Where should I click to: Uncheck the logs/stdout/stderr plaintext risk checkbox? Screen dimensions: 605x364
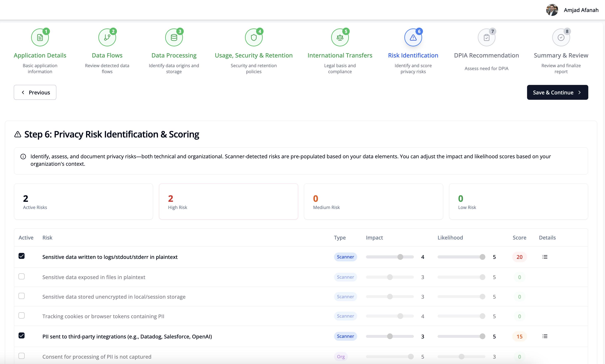(22, 256)
